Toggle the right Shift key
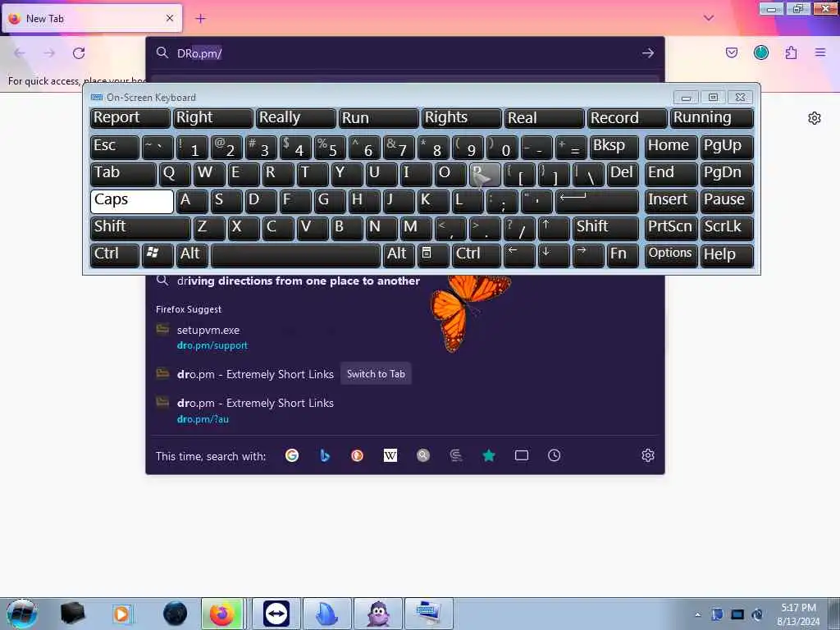 point(606,228)
